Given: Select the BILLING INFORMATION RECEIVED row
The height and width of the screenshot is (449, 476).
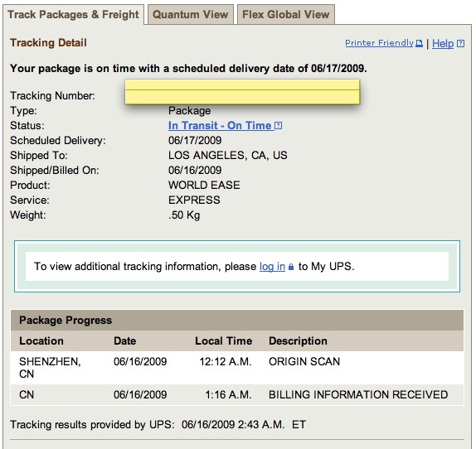Looking at the screenshot, I should (x=237, y=394).
